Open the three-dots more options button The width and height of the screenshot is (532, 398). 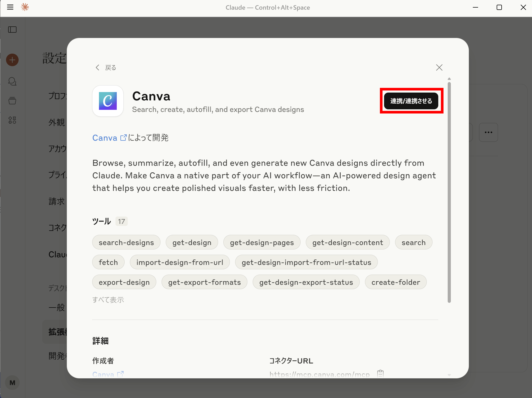[488, 132]
